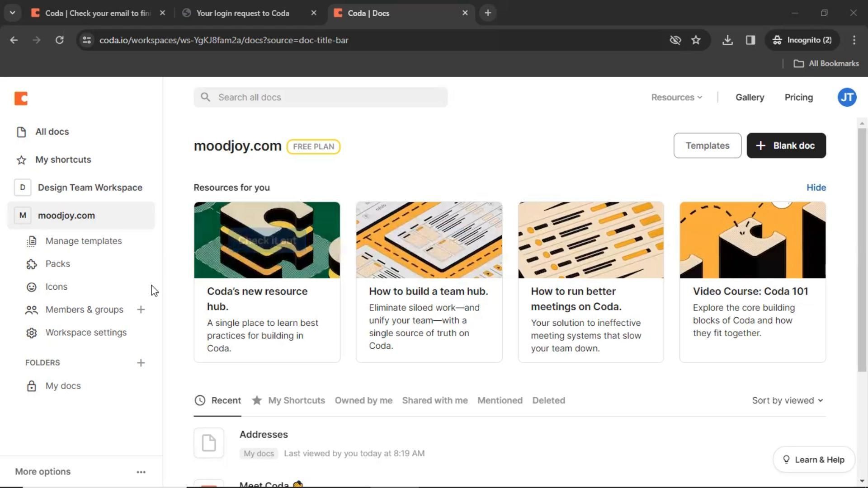This screenshot has width=868, height=488.
Task: Open More options ellipsis menu
Action: point(141,472)
